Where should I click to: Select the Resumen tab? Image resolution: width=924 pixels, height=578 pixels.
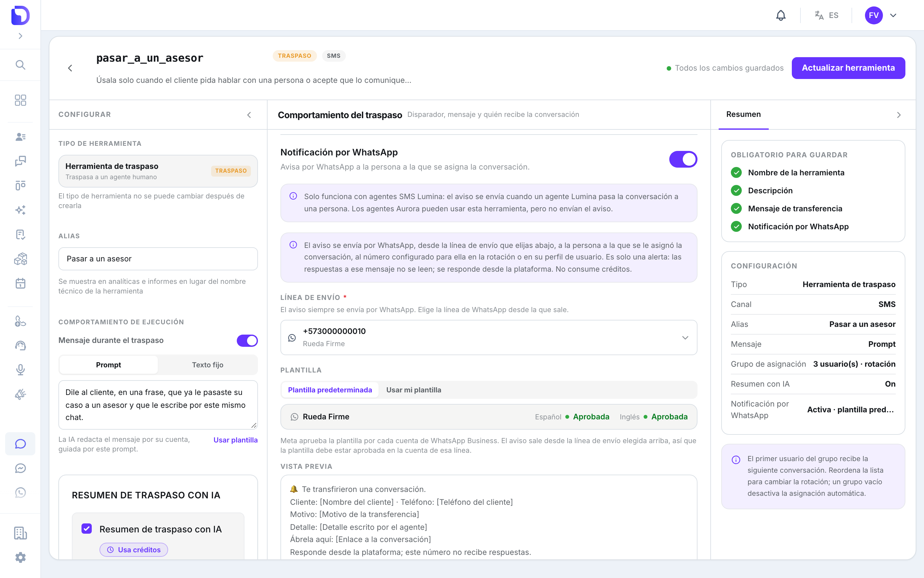click(x=743, y=114)
